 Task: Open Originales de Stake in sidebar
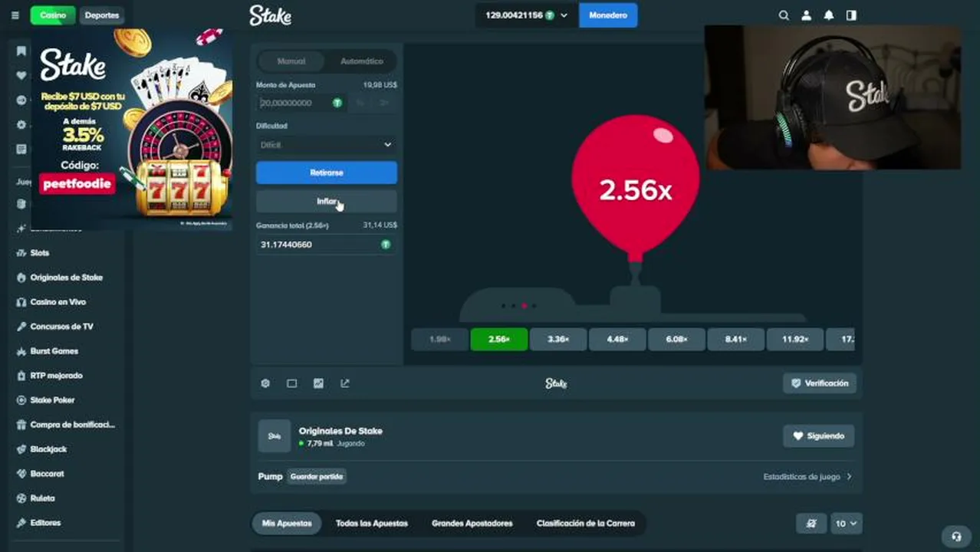coord(66,278)
